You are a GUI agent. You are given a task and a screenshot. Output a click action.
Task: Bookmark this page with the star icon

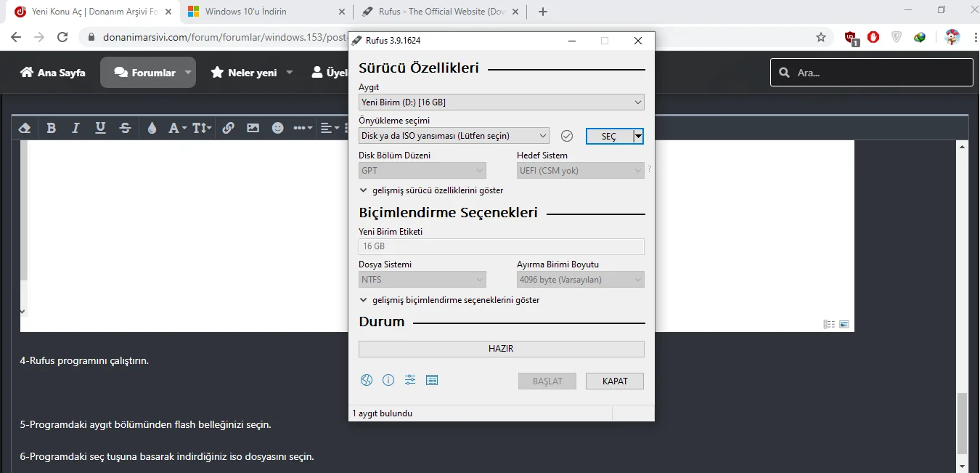[821, 37]
